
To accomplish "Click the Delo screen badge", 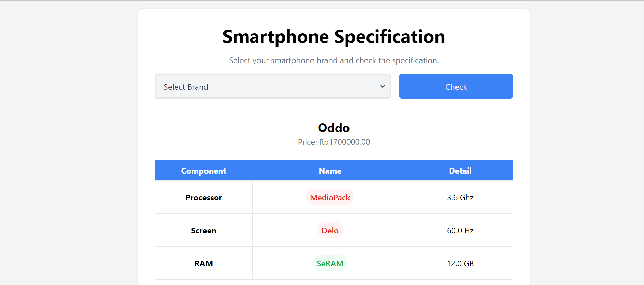I will tap(330, 231).
